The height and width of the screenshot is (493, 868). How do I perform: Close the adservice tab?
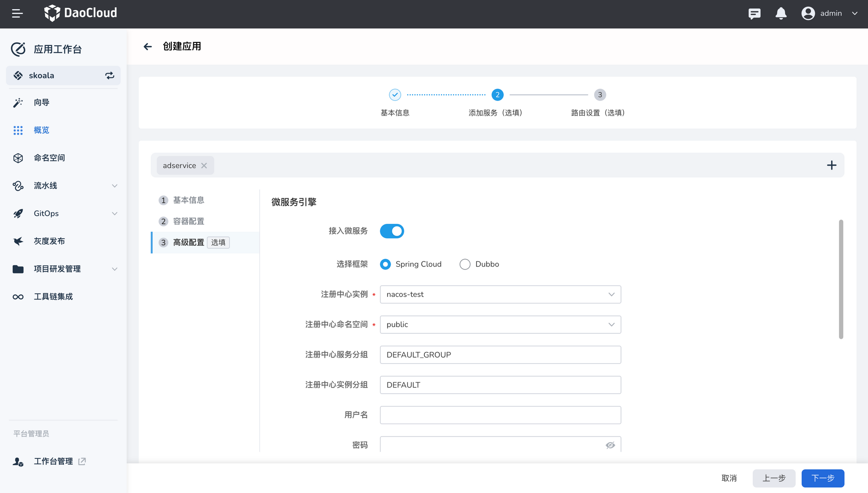(204, 165)
